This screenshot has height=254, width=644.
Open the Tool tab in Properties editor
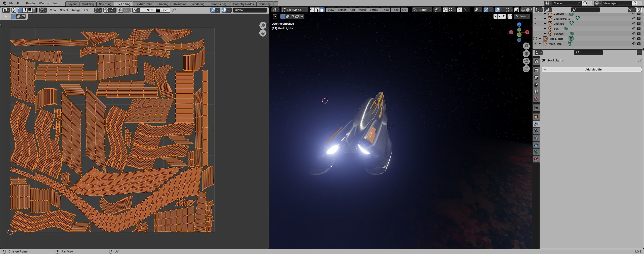536,61
